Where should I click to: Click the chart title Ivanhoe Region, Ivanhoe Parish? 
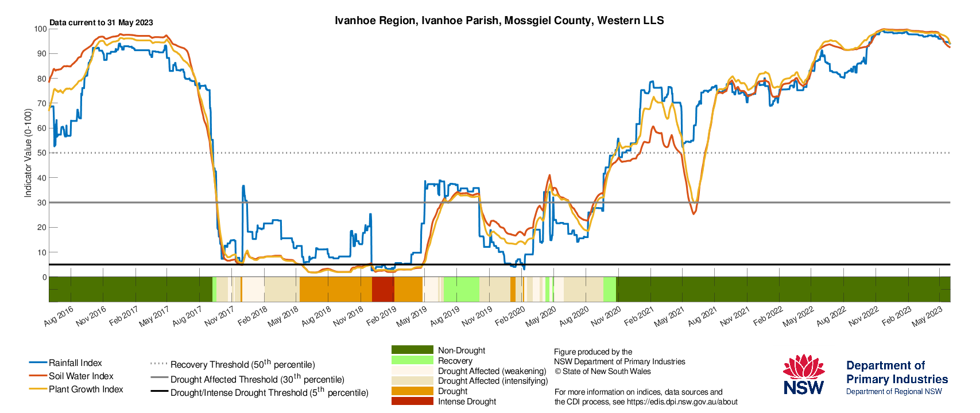click(x=499, y=21)
